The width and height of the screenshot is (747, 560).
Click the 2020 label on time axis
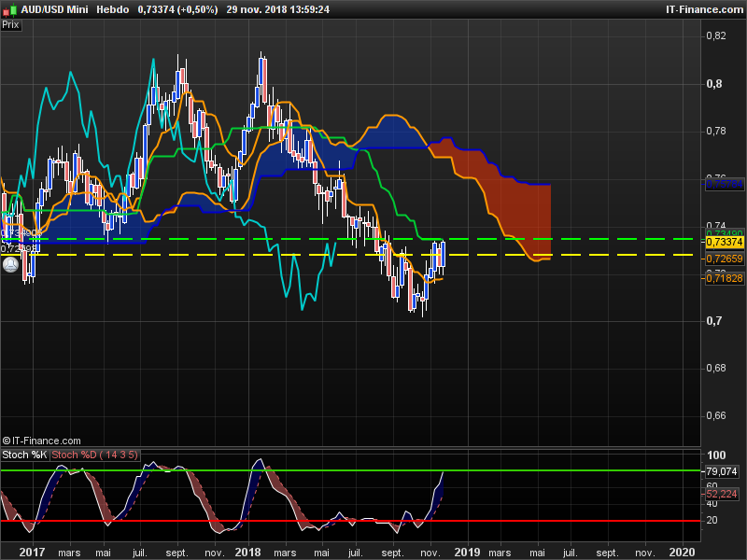(683, 553)
